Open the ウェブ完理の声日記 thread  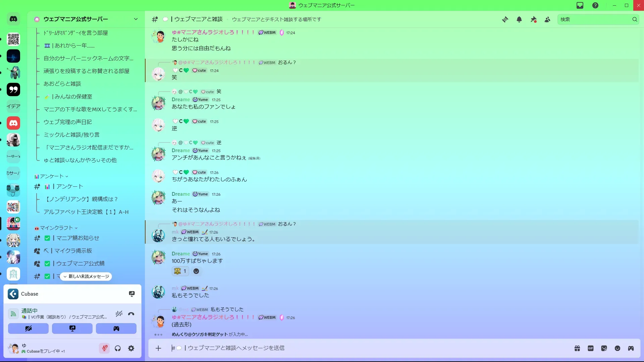coord(67,122)
